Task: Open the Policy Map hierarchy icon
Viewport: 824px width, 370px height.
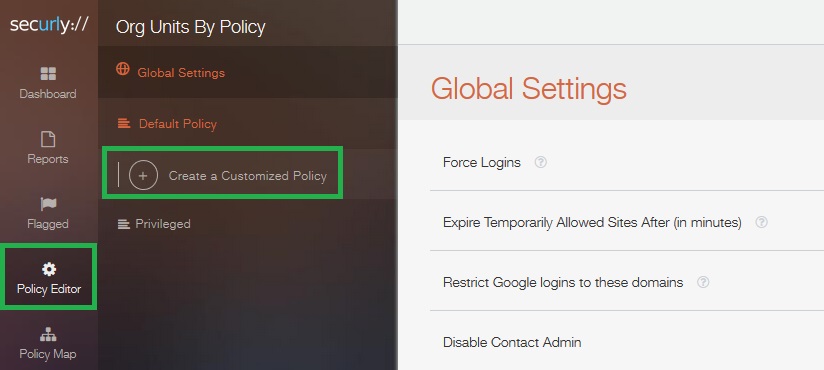Action: 48,335
